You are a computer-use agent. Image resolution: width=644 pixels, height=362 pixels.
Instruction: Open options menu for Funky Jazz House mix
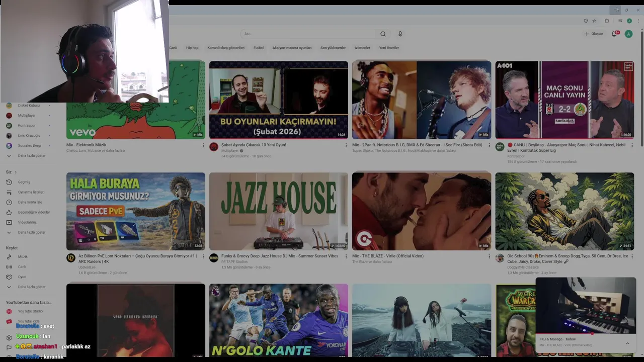tap(346, 256)
